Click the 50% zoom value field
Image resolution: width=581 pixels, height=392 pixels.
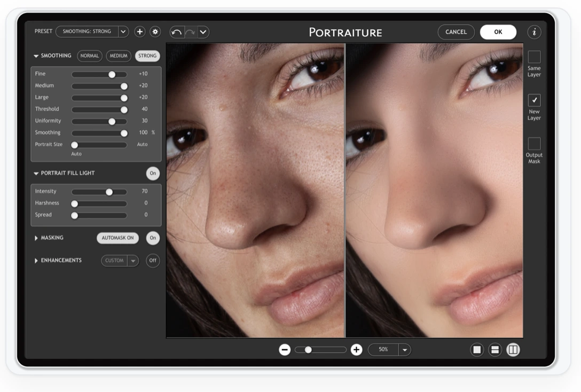(x=383, y=349)
